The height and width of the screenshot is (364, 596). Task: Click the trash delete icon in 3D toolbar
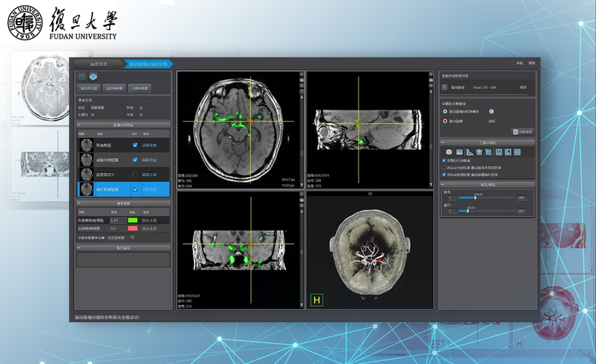[477, 152]
